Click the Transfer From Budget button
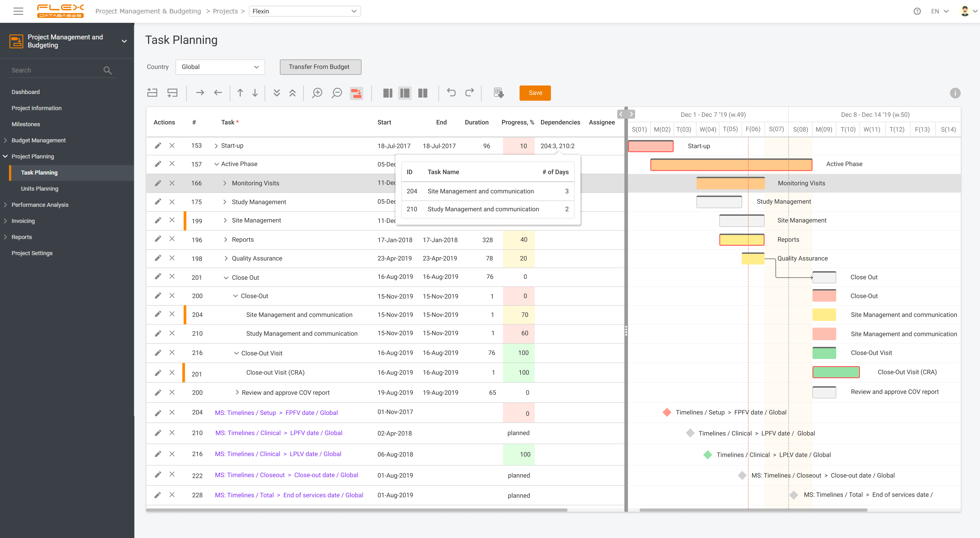Viewport: 980px width, 538px height. click(x=320, y=67)
